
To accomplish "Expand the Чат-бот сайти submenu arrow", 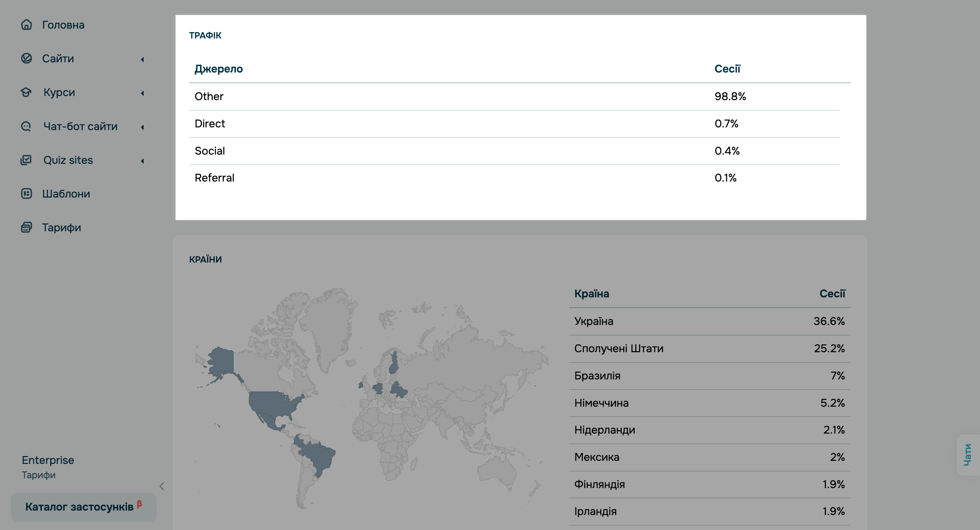I will click(143, 127).
